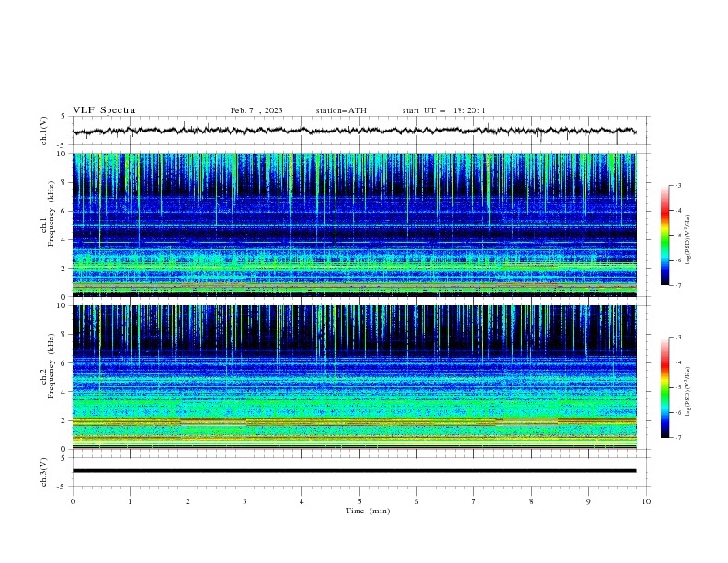Click the ch.1 spectrogram color bar

tap(665, 236)
